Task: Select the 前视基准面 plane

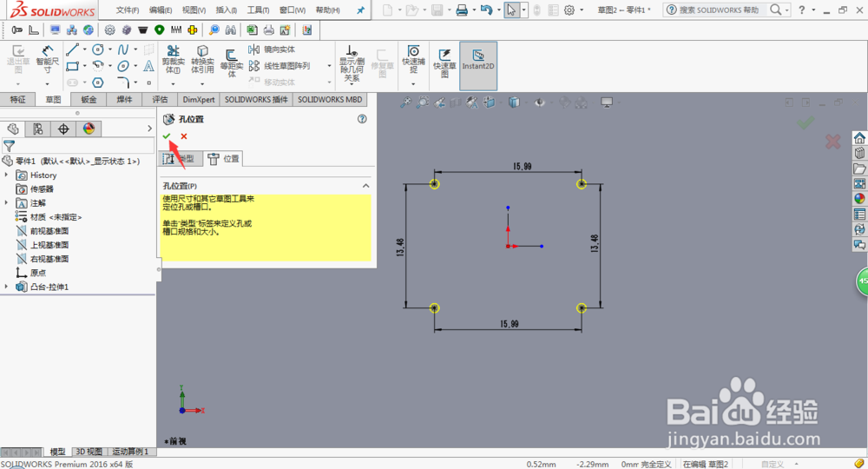Action: [x=43, y=231]
